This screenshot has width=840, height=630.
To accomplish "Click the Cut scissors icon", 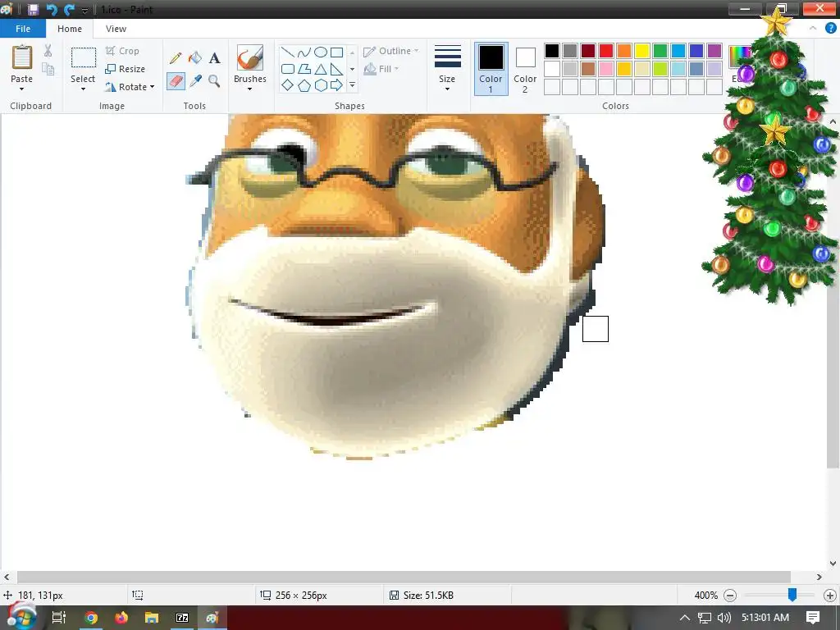I will (x=48, y=51).
